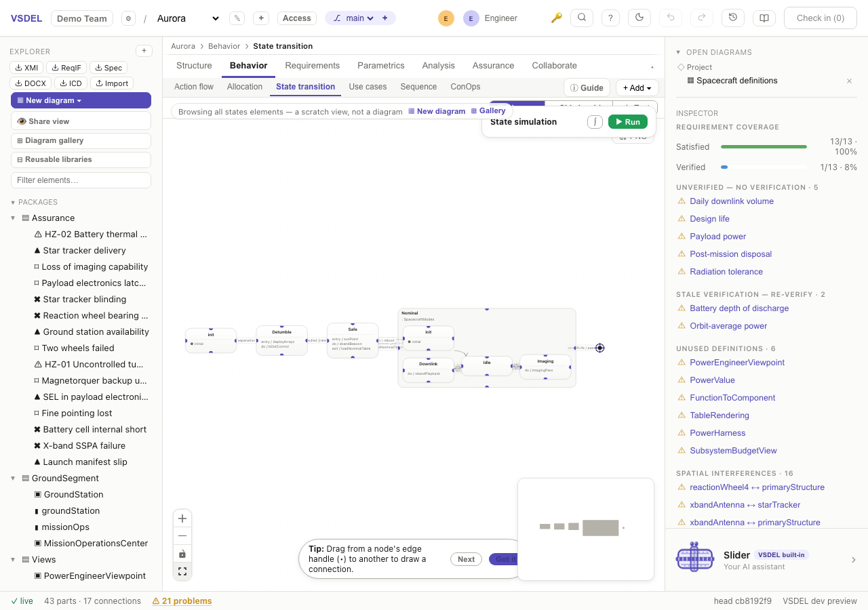Click the Import button
868x610 pixels.
pos(112,83)
